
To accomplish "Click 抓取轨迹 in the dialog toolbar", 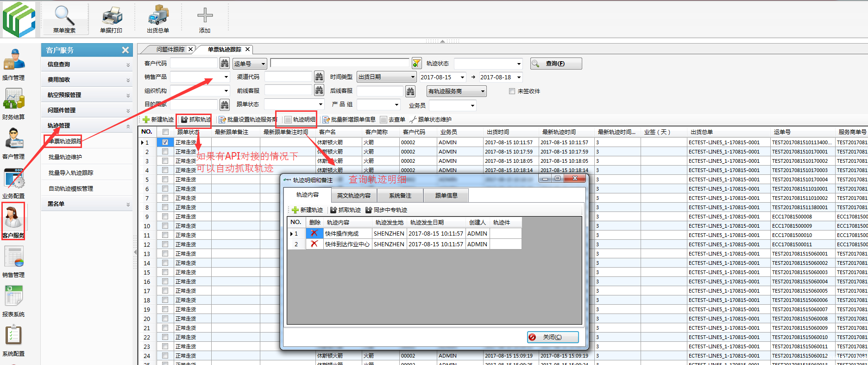I will coord(345,210).
